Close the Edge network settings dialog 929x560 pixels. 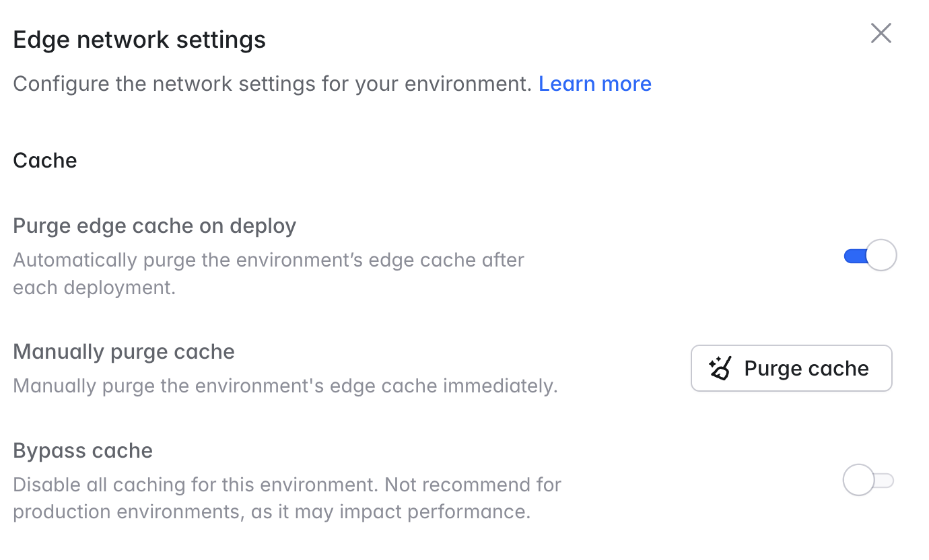pos(881,33)
